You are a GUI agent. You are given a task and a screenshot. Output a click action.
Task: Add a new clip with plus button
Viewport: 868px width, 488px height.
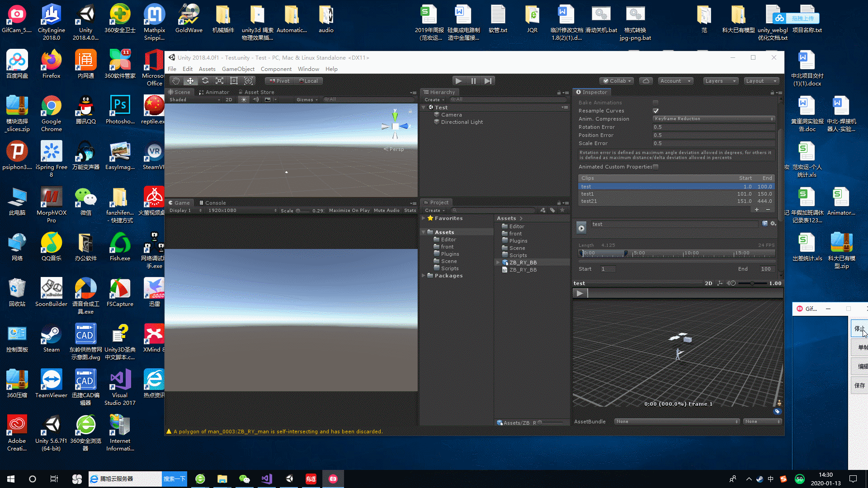point(756,210)
